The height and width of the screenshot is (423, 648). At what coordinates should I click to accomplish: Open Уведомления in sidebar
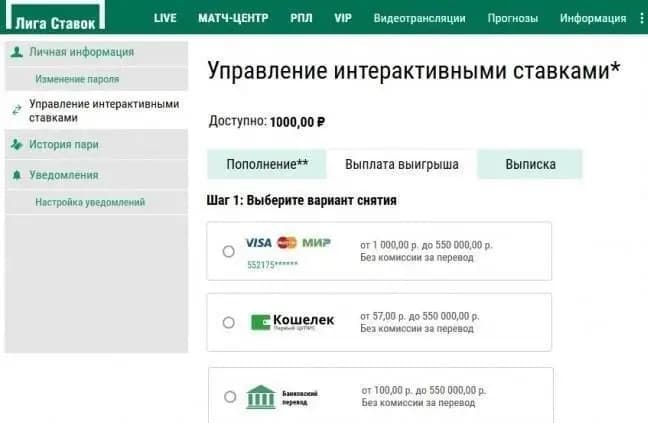[64, 175]
